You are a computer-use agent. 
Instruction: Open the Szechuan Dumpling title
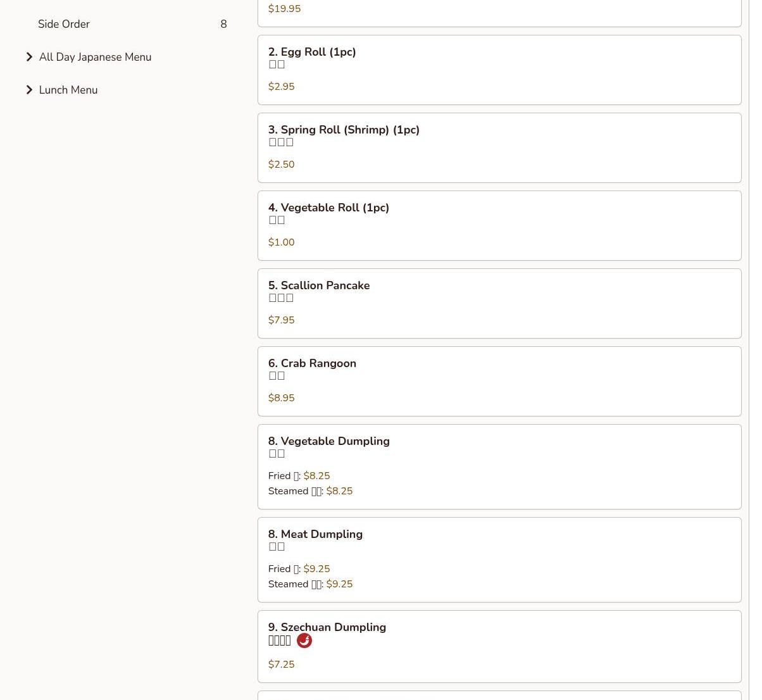[327, 627]
